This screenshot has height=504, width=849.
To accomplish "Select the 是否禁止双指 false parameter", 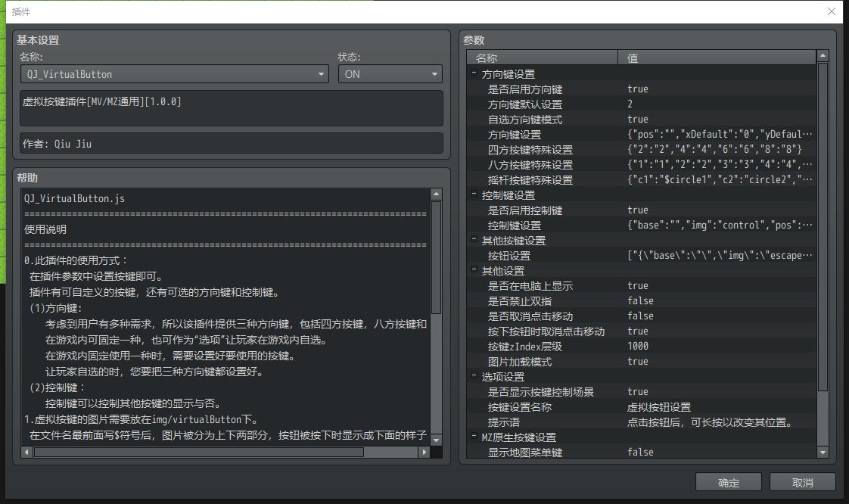I will tap(642, 301).
